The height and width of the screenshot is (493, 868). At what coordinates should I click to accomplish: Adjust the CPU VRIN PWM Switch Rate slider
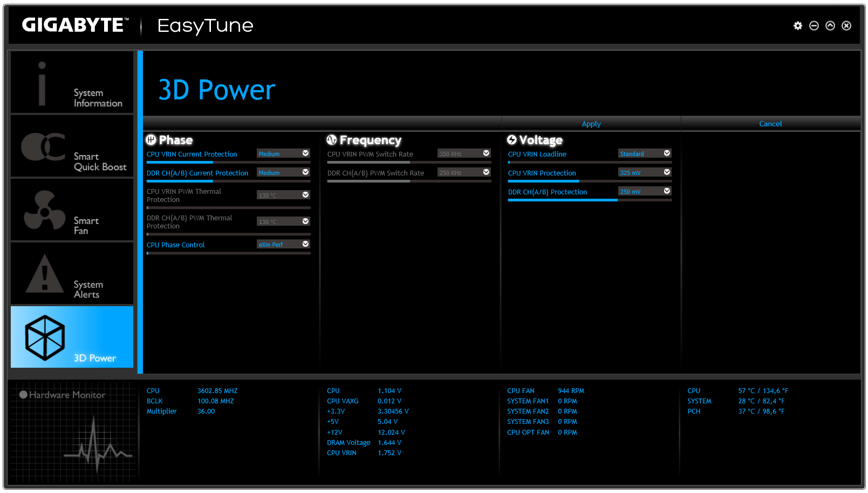coord(409,162)
